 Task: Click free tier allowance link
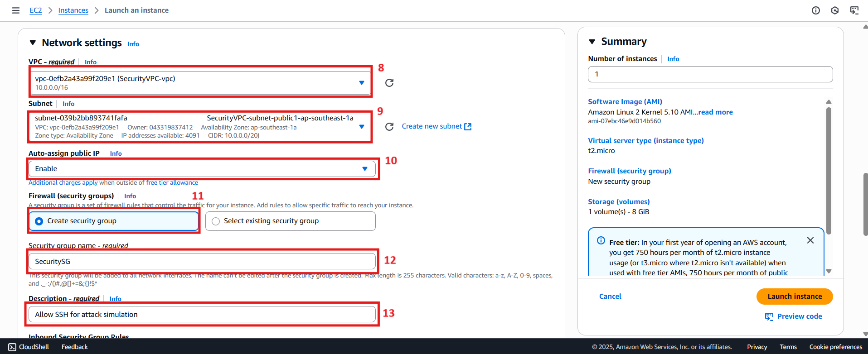172,183
